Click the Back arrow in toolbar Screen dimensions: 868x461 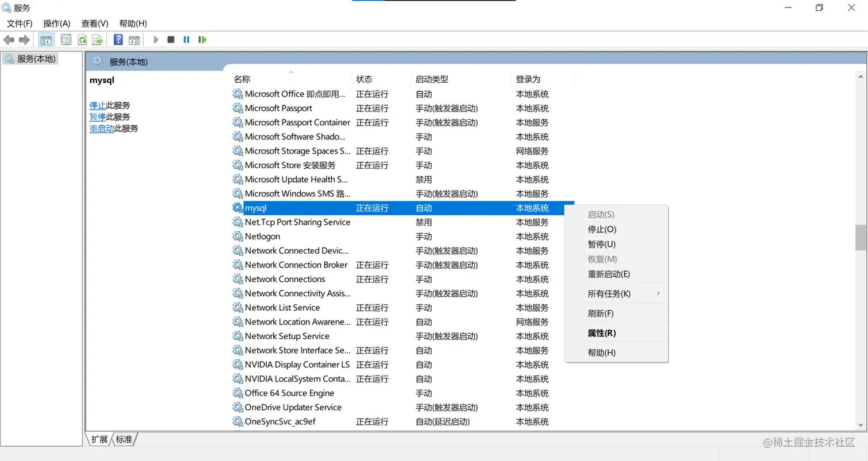9,40
